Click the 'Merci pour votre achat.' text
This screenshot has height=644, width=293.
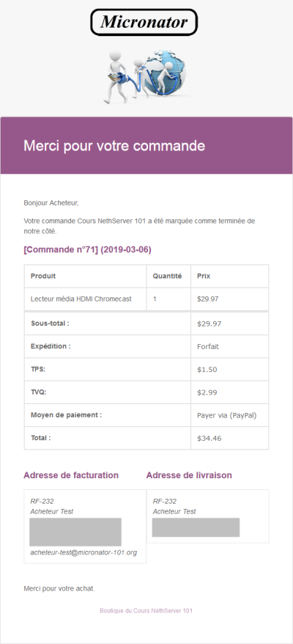(59, 588)
